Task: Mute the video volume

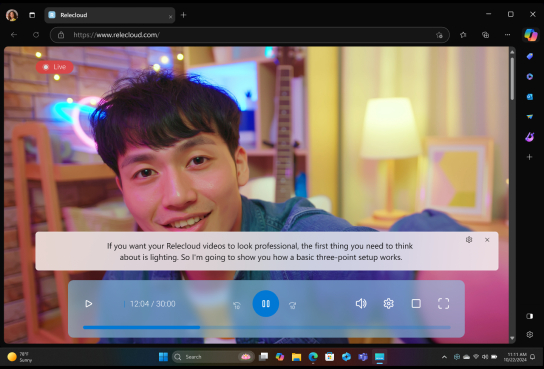Action: point(361,304)
